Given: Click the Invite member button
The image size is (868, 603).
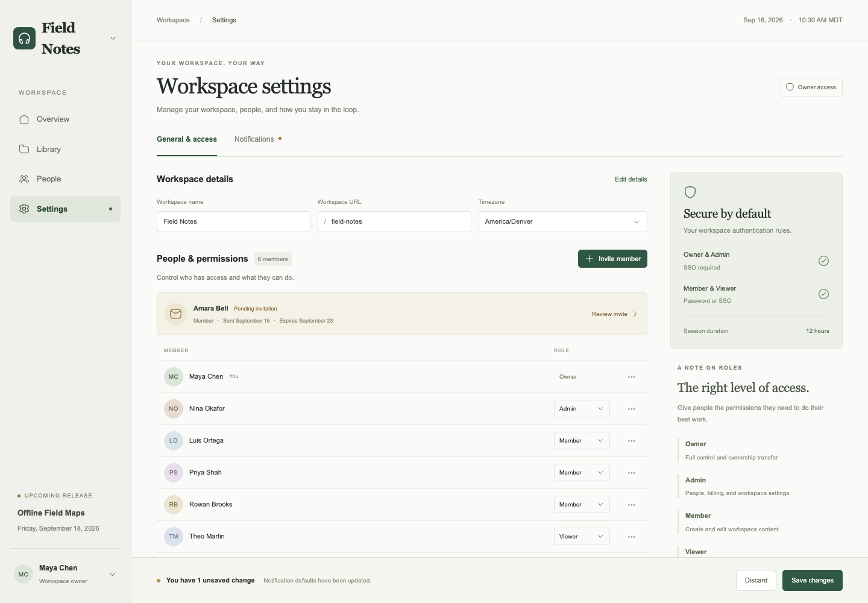Looking at the screenshot, I should [612, 259].
